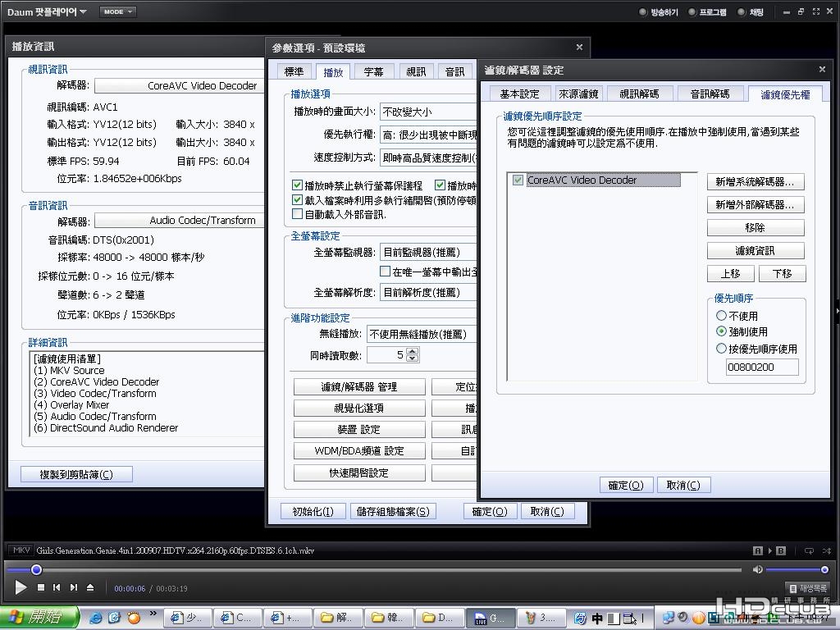Check the CoreAVC Video Decoder checkbox in list
This screenshot has width=840, height=630.
tap(518, 180)
